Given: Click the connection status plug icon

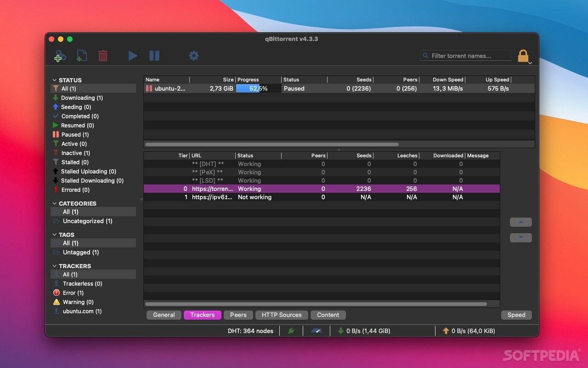Looking at the screenshot, I should point(291,331).
